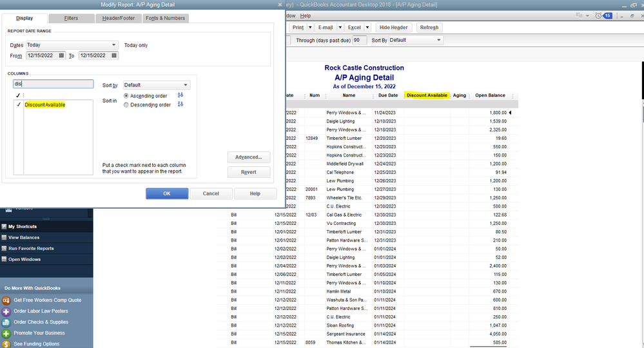Click the Through days past due field
The width and height of the screenshot is (644, 348).
pyautogui.click(x=359, y=40)
